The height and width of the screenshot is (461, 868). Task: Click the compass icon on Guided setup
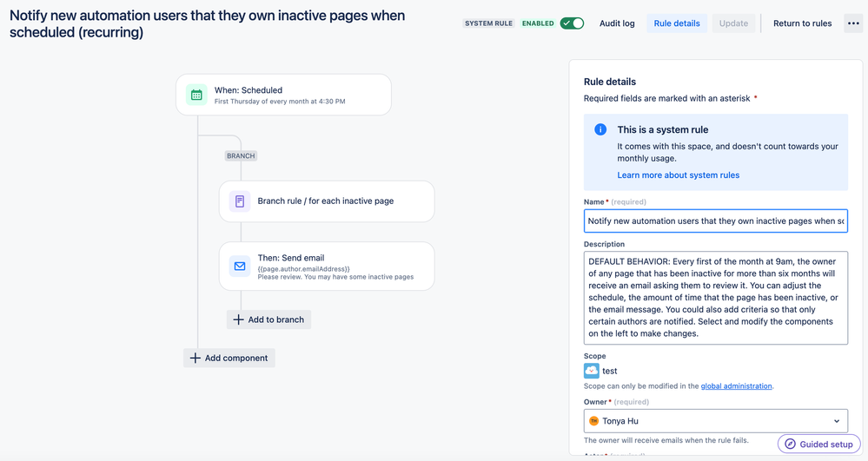791,444
